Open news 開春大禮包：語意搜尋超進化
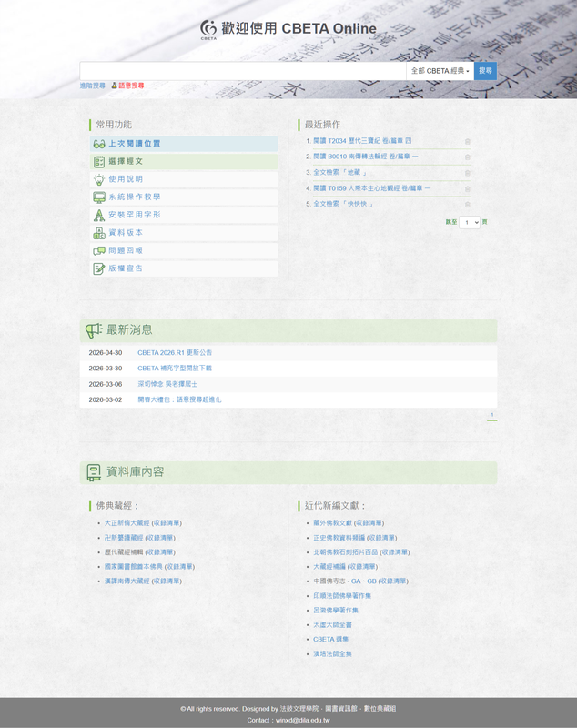The height and width of the screenshot is (728, 577). (179, 399)
